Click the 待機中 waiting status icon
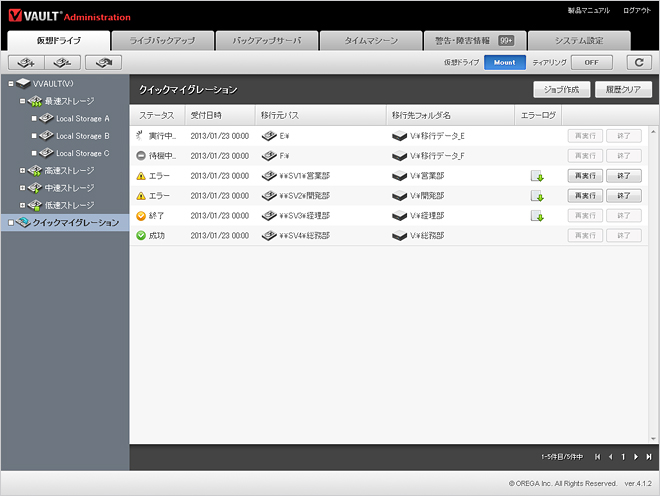 (141, 156)
